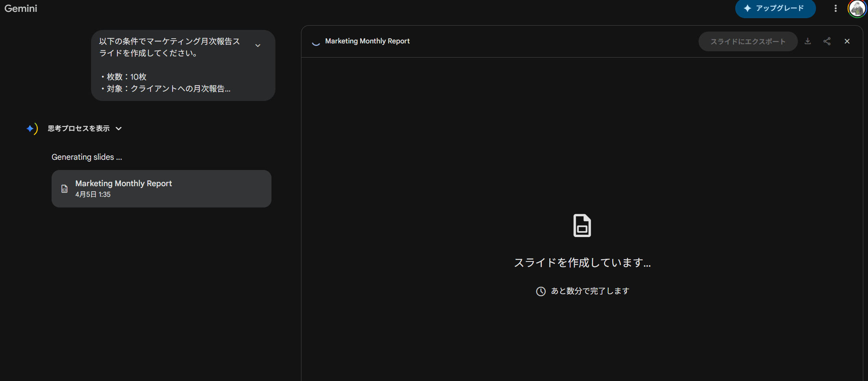Click the document icon in the loading area
The height and width of the screenshot is (381, 868).
click(x=582, y=225)
